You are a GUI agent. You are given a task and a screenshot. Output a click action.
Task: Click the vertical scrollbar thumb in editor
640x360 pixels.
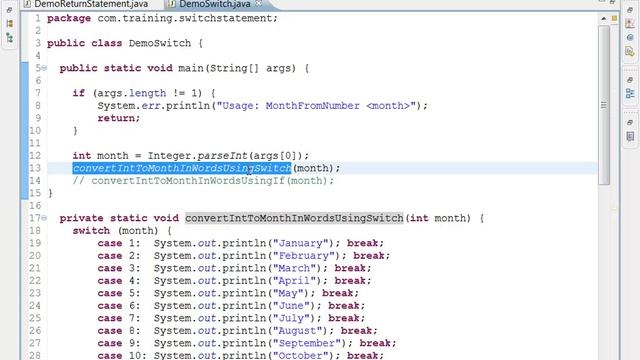pyautogui.click(x=604, y=105)
